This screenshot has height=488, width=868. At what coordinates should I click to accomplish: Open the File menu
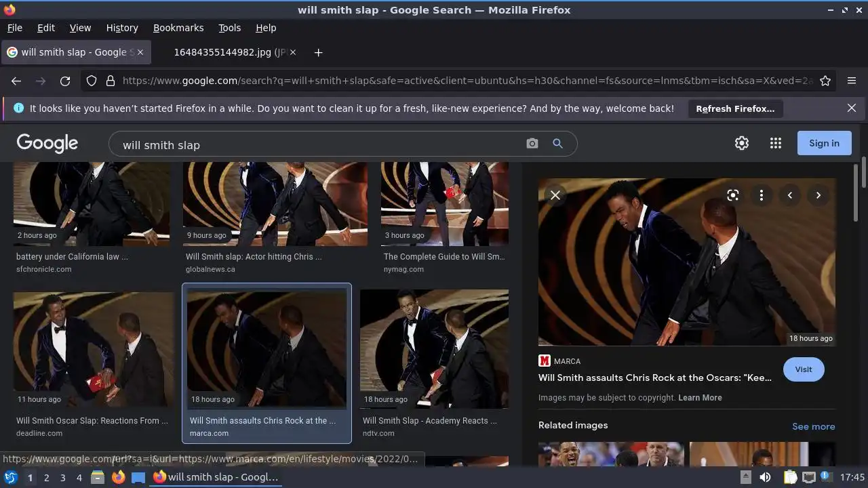pos(14,28)
